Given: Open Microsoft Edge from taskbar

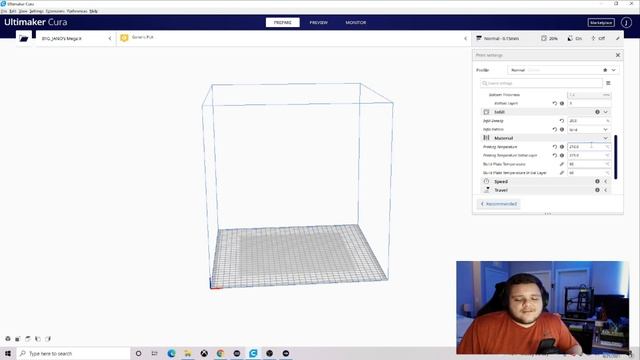Looking at the screenshot, I should click(171, 353).
